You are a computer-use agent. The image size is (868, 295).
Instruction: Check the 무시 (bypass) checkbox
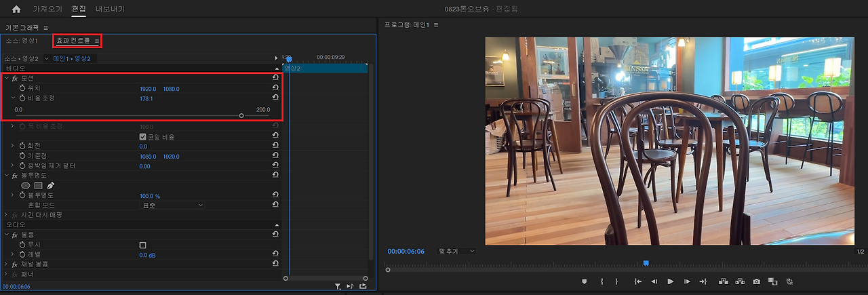click(x=142, y=245)
